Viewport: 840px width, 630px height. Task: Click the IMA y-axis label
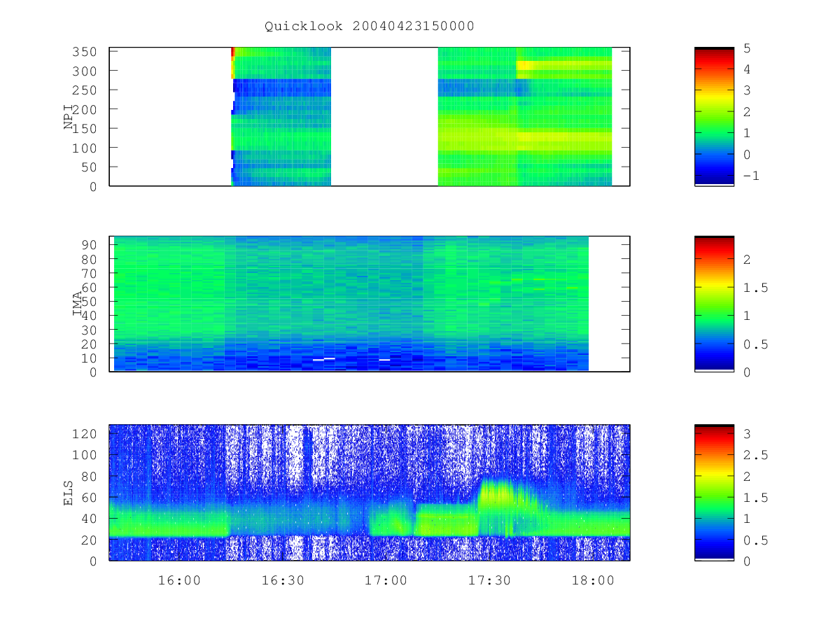click(x=77, y=304)
